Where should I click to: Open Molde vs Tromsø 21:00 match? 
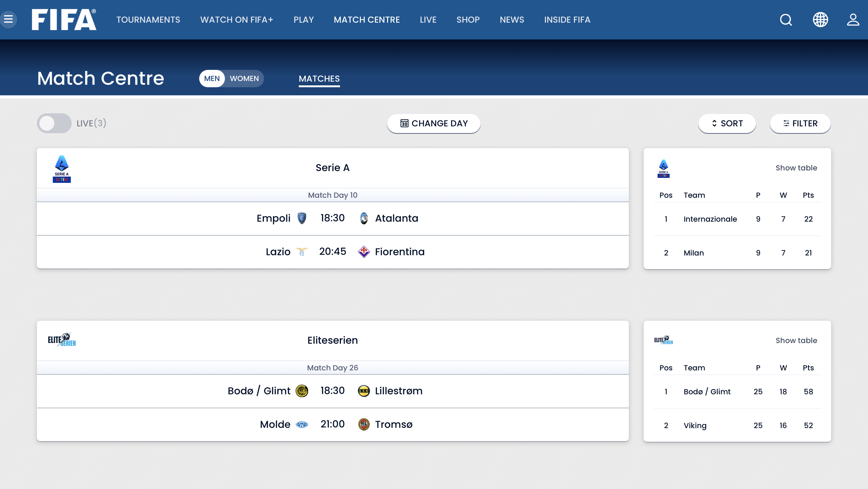pos(333,425)
